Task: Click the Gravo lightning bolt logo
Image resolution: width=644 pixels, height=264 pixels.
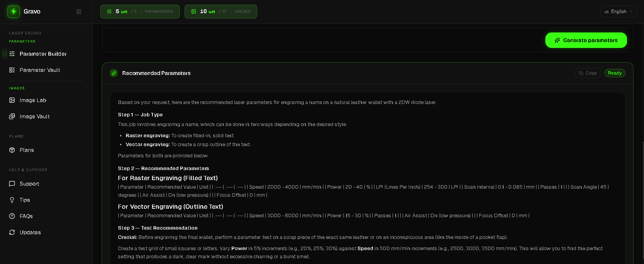Action: (14, 12)
